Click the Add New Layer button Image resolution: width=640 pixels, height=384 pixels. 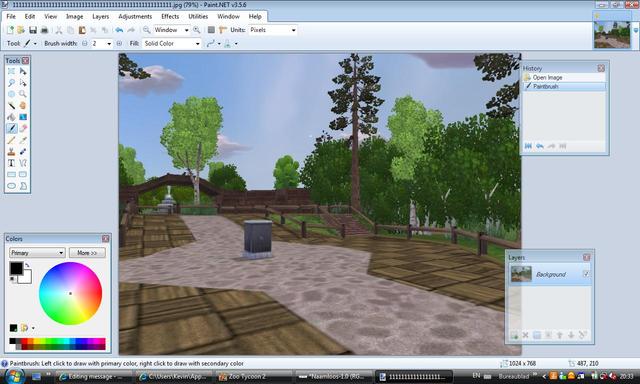click(x=514, y=335)
